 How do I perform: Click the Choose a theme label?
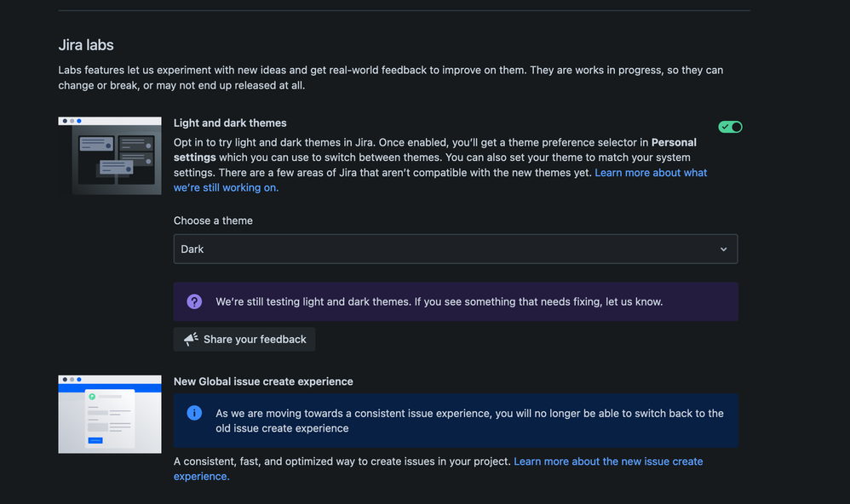[213, 220]
